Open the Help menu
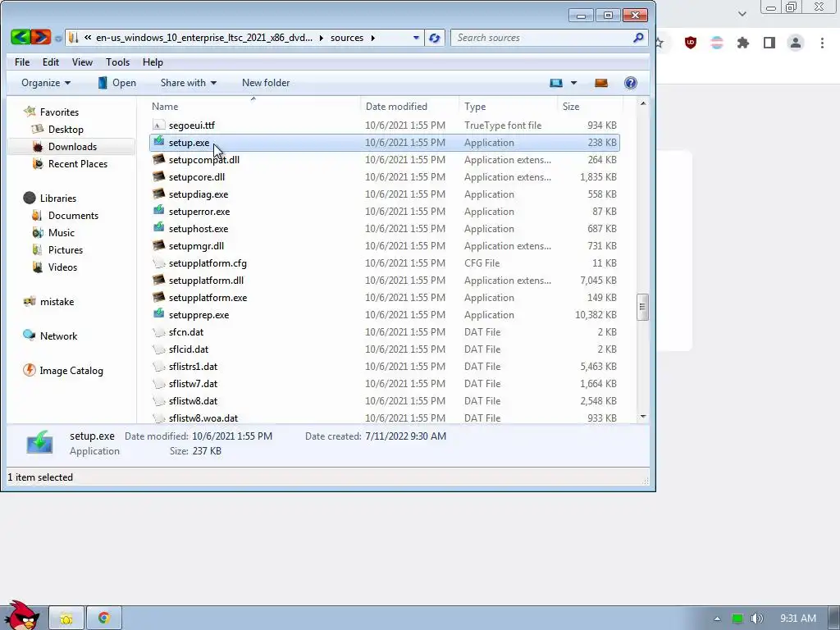 point(153,62)
